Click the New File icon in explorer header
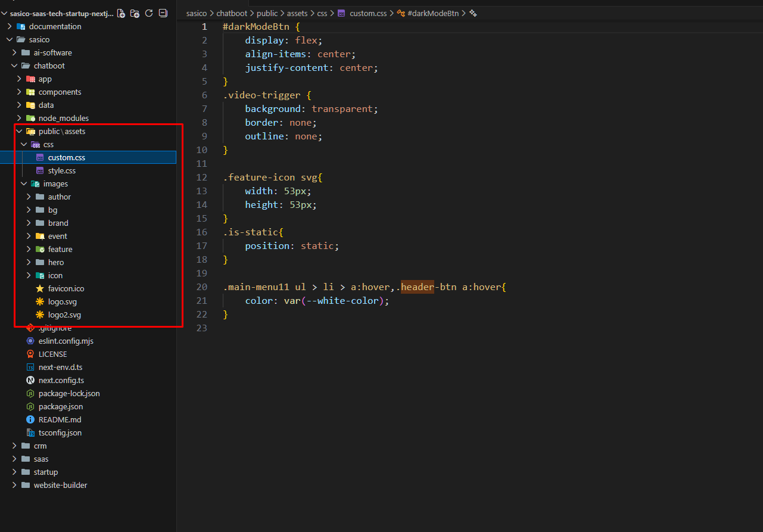Viewport: 763px width, 532px height. tap(122, 13)
